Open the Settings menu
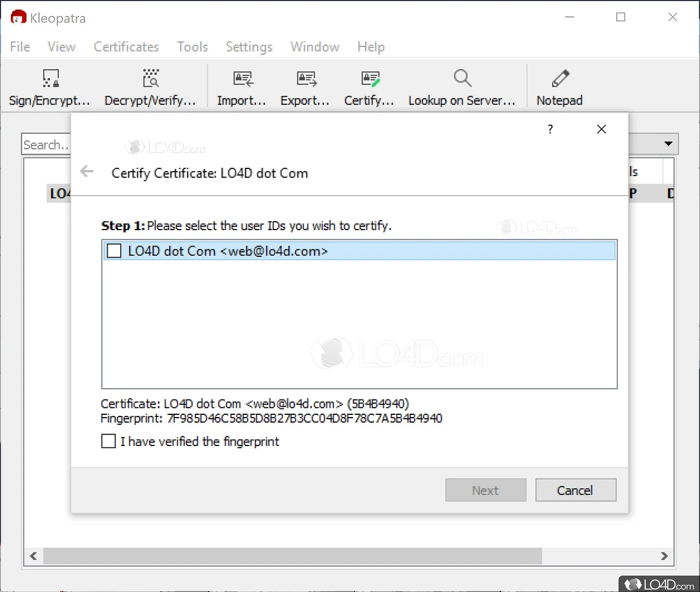Viewport: 700px width, 592px height. pyautogui.click(x=249, y=47)
